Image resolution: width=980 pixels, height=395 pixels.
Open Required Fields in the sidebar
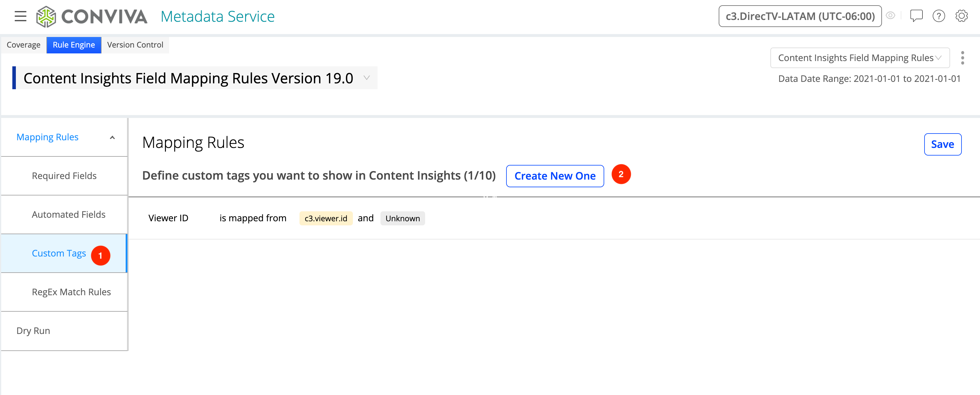(64, 176)
